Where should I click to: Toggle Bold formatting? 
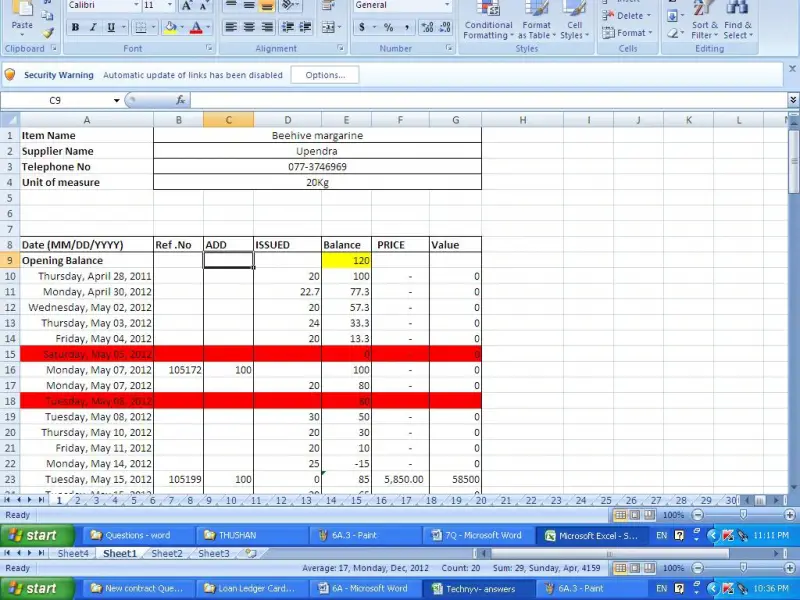point(75,28)
